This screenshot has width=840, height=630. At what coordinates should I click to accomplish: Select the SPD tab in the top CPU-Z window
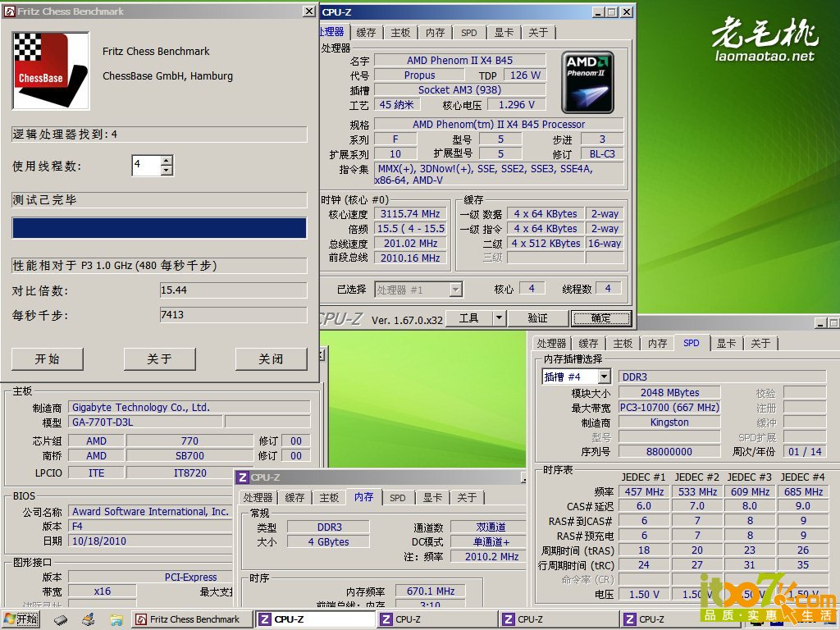(x=469, y=33)
